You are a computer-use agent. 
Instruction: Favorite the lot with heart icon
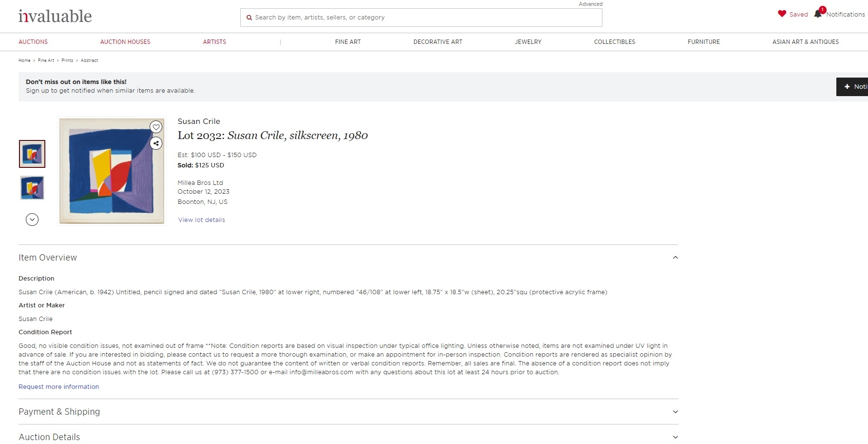(x=156, y=127)
